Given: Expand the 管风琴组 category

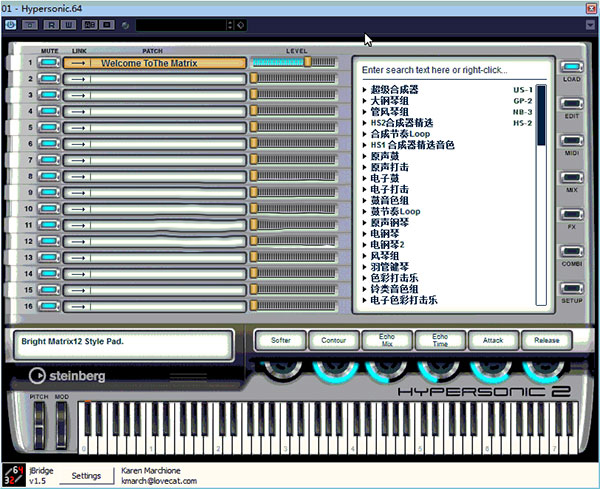Looking at the screenshot, I should coord(365,112).
